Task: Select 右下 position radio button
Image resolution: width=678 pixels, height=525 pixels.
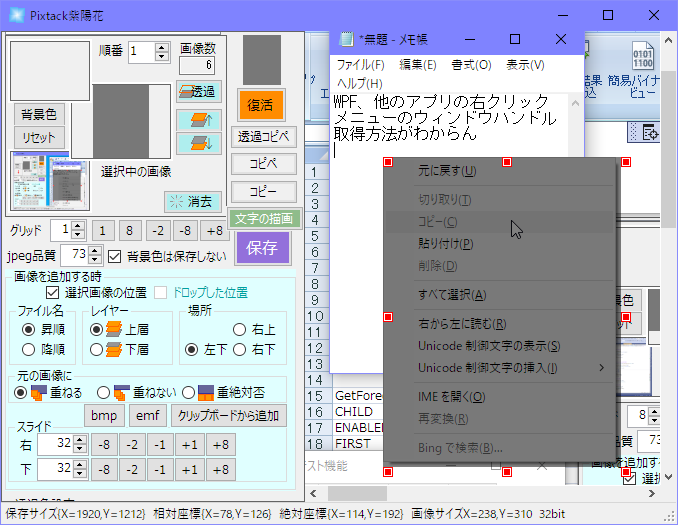Action: 240,349
